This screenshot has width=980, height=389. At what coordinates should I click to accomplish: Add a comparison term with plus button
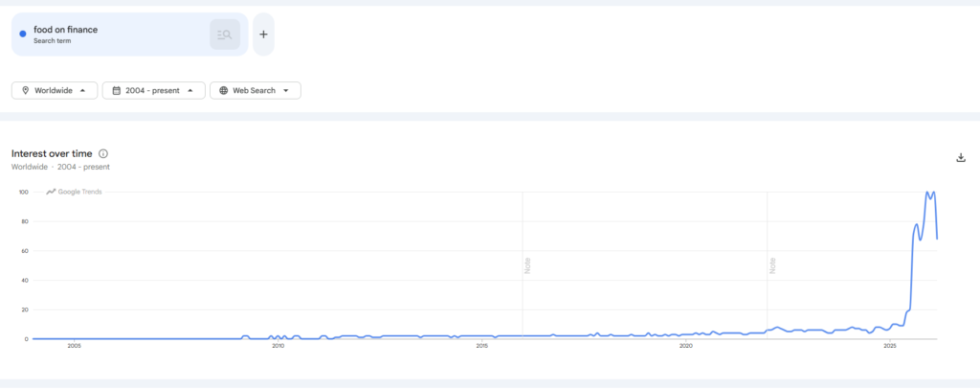point(263,34)
